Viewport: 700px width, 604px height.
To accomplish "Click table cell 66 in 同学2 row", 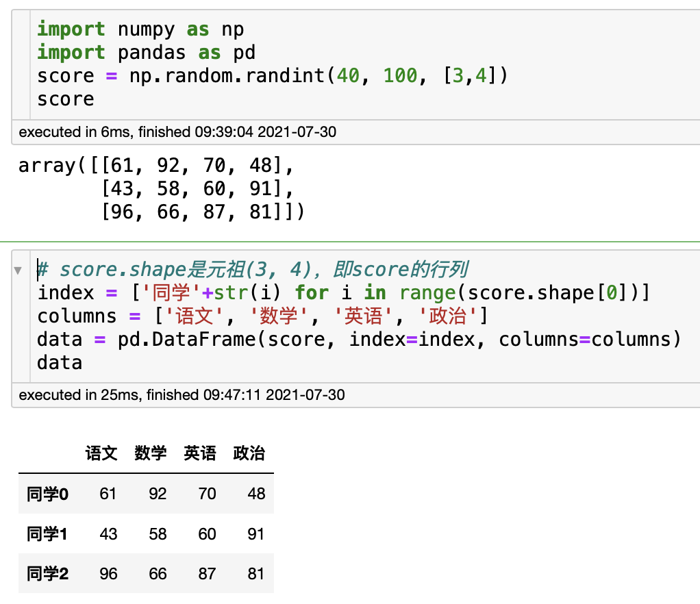I will [x=158, y=574].
